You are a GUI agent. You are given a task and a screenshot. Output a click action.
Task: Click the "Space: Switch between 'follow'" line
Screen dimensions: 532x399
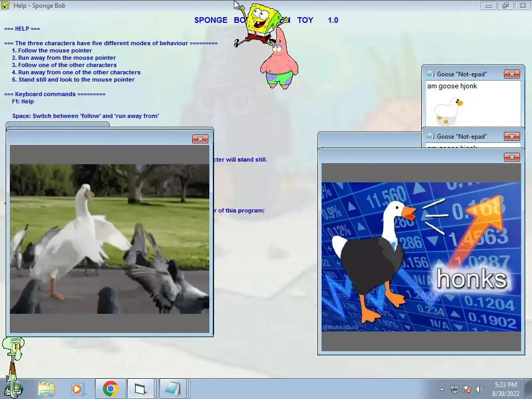click(x=86, y=116)
